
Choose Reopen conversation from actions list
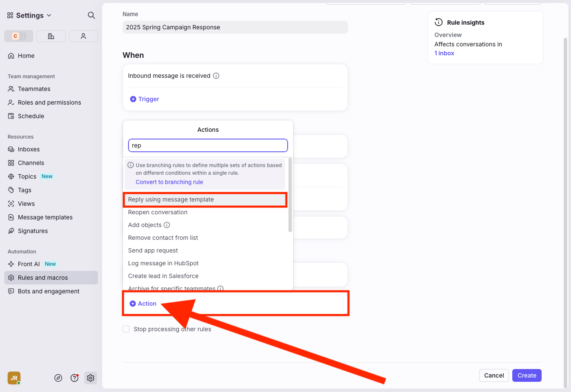[x=158, y=212]
